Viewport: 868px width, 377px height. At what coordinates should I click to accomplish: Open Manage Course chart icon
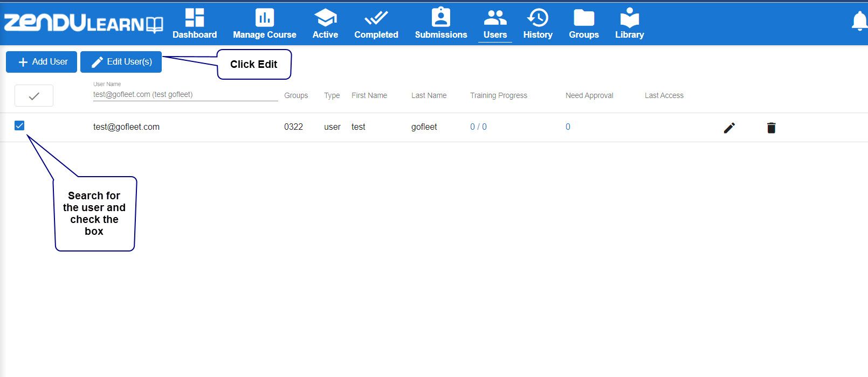click(264, 17)
